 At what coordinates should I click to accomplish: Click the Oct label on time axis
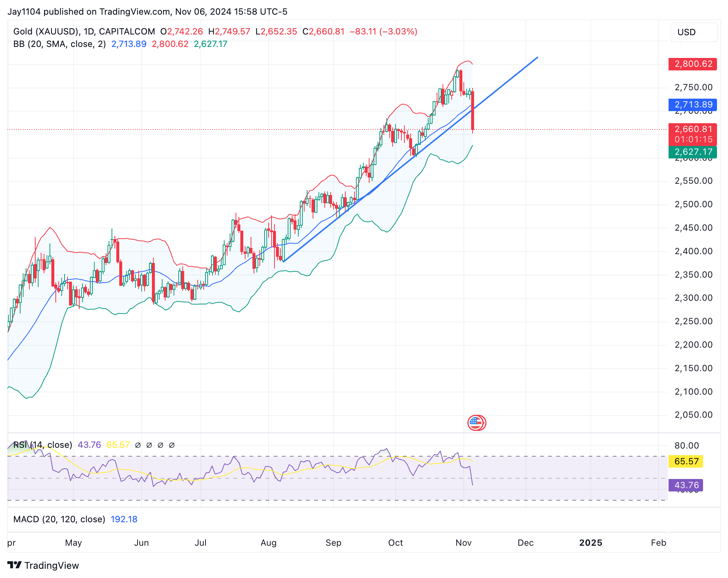396,543
